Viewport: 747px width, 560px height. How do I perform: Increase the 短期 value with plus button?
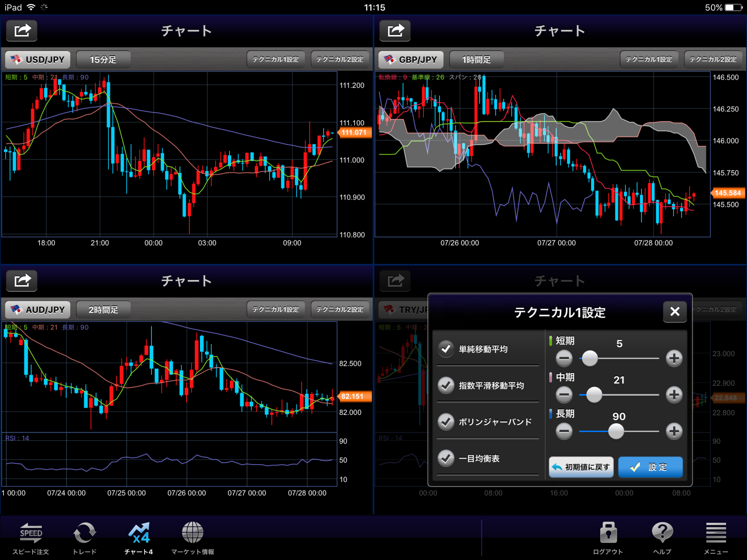(674, 358)
